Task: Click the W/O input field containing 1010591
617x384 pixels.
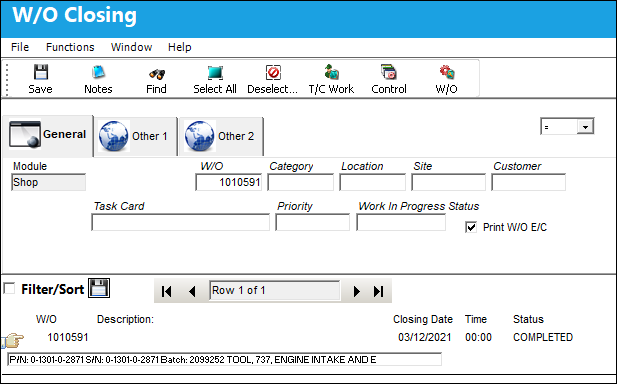Action: point(229,183)
